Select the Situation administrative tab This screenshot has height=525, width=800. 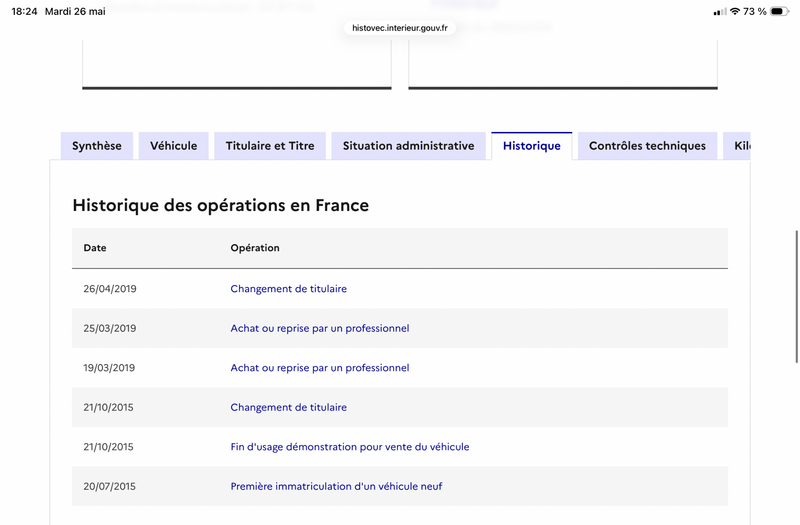coord(409,146)
